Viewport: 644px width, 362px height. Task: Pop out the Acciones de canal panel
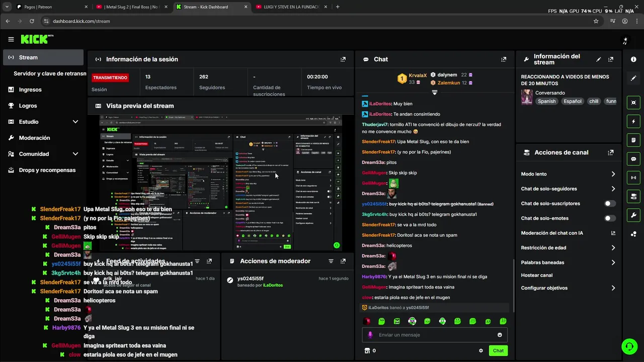click(611, 152)
